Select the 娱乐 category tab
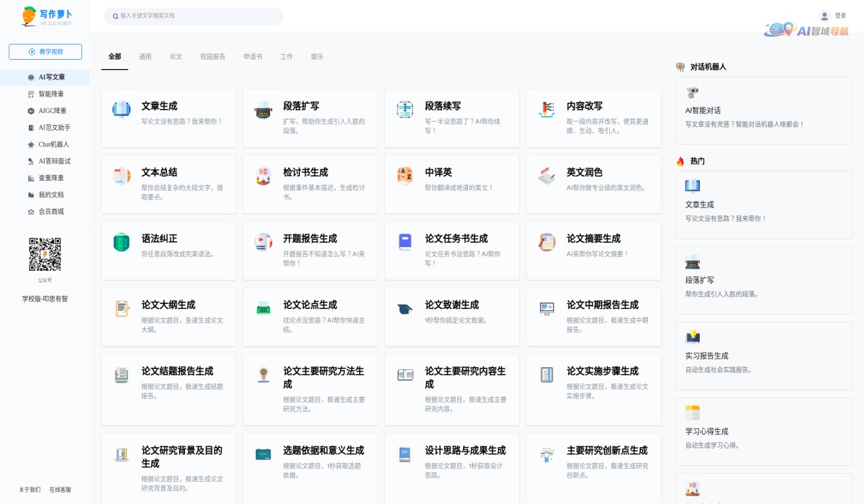The image size is (864, 504). pyautogui.click(x=317, y=56)
